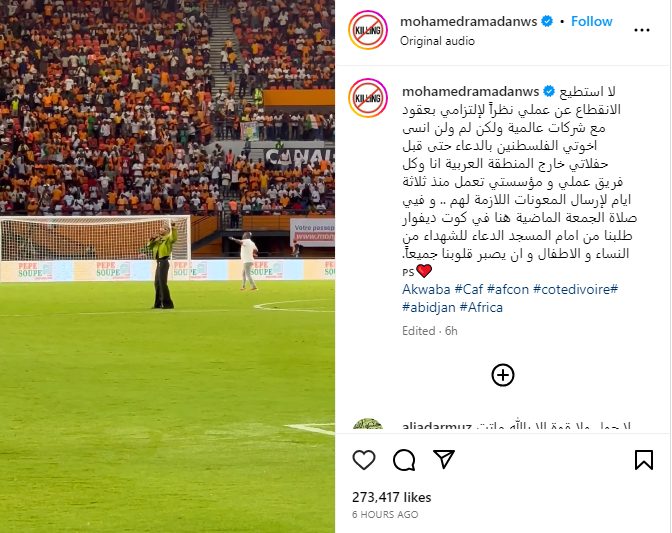Open Original audio link

point(437,41)
